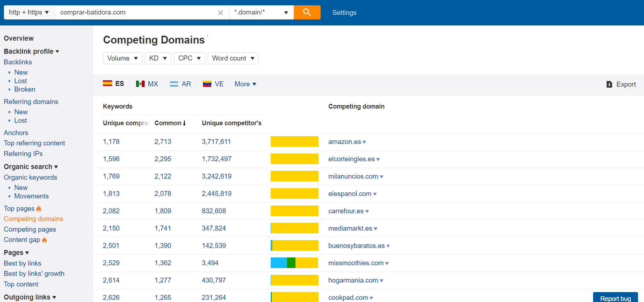Screen dimensions: 644x302
Task: Open Best by links
Action: [23, 263]
